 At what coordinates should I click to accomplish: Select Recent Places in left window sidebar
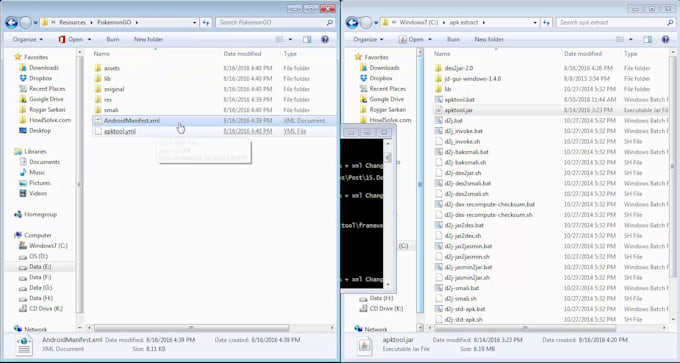(47, 88)
